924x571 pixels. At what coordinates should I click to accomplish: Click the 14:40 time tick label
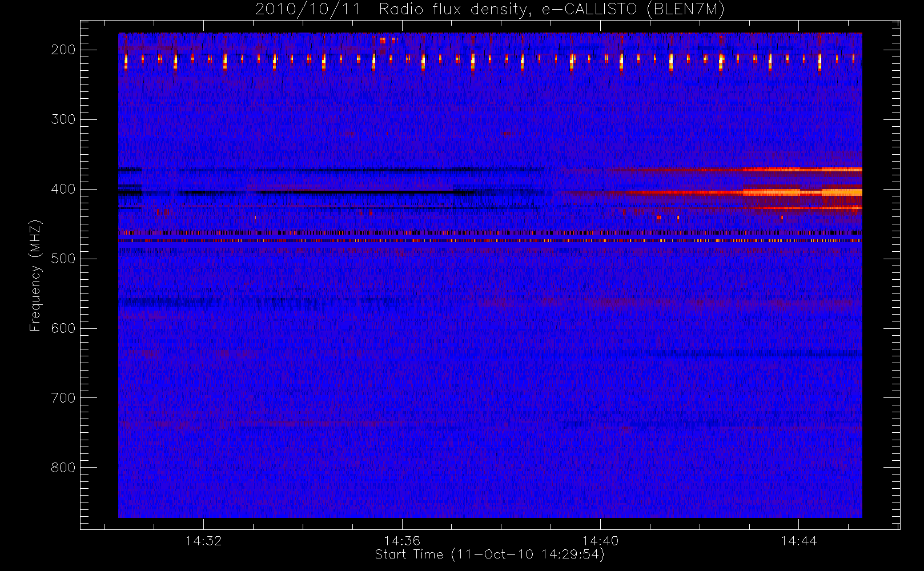pos(600,541)
